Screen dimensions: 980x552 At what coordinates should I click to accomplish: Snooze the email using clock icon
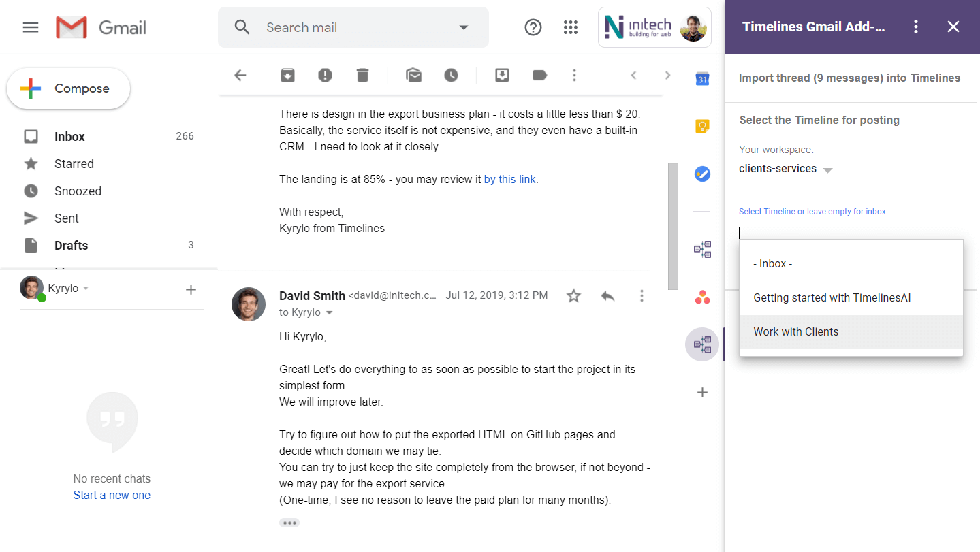click(451, 76)
